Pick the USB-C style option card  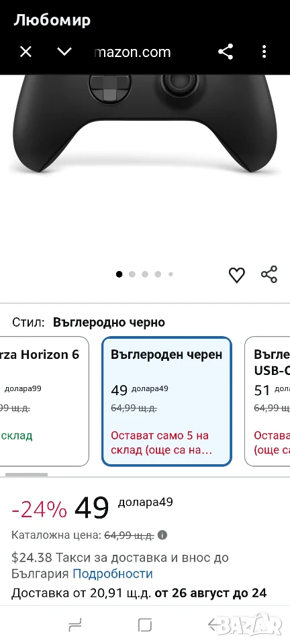(267, 401)
